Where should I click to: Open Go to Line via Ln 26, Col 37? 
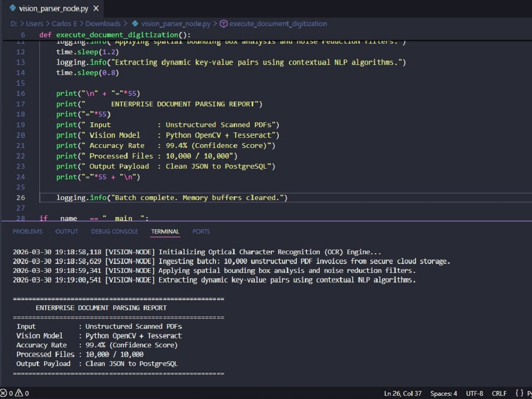(x=403, y=394)
